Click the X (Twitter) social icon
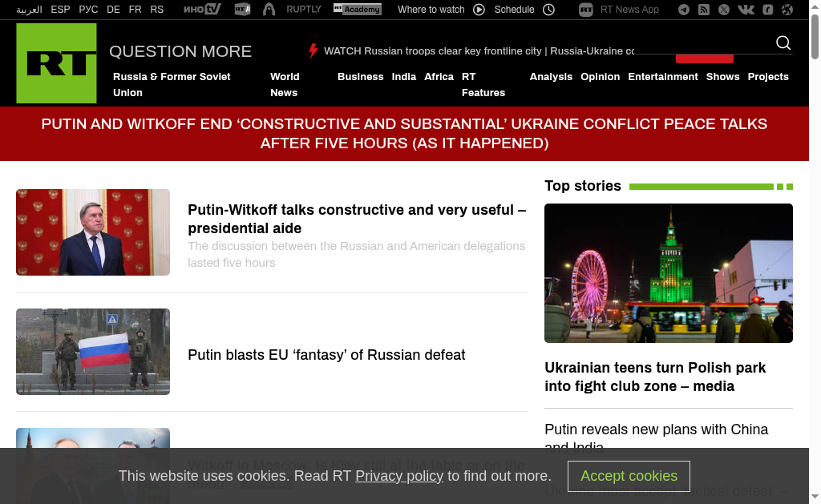This screenshot has width=821, height=504. coord(724,10)
